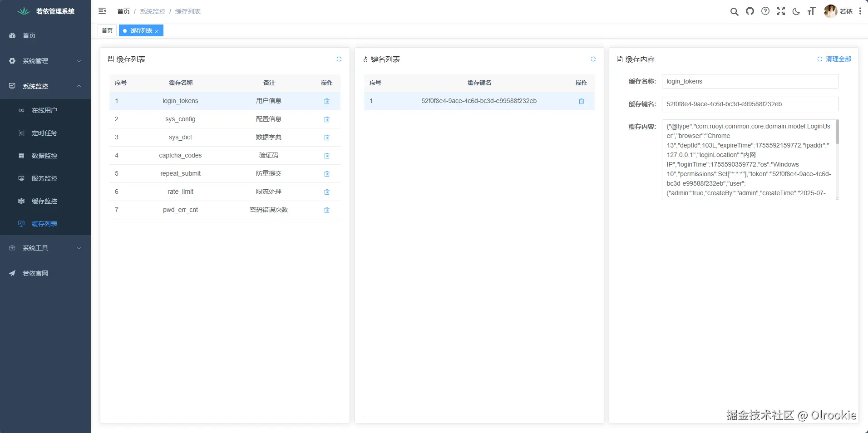Collapse the sidebar with hamburger icon
This screenshot has height=433, width=868.
(x=102, y=11)
